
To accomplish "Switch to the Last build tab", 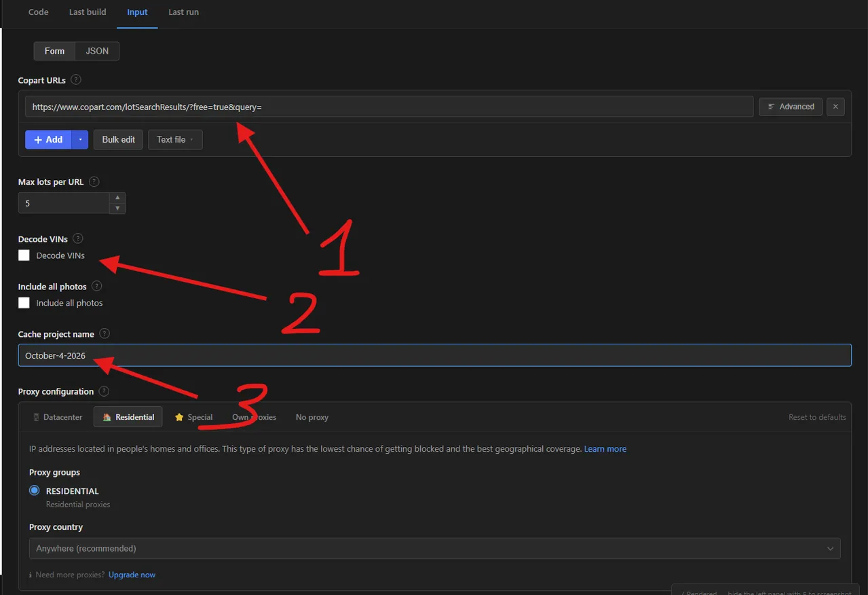I will coord(88,12).
